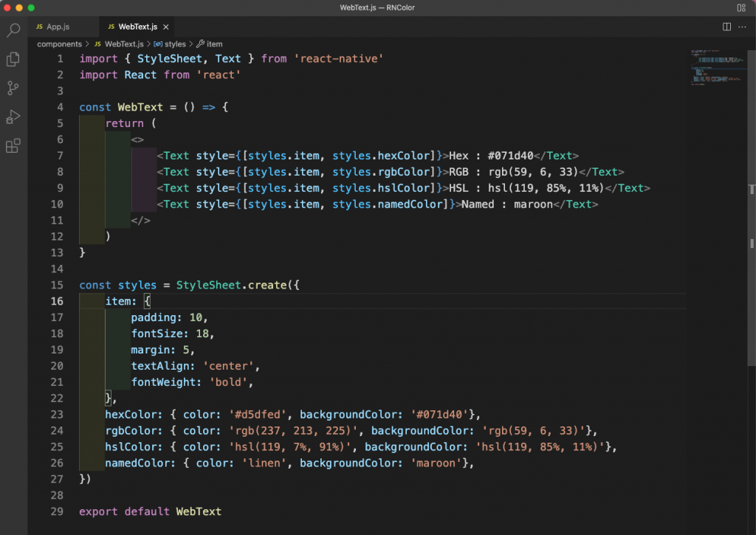The width and height of the screenshot is (756, 535).
Task: Click the 'center' textAlign value
Action: 228,366
